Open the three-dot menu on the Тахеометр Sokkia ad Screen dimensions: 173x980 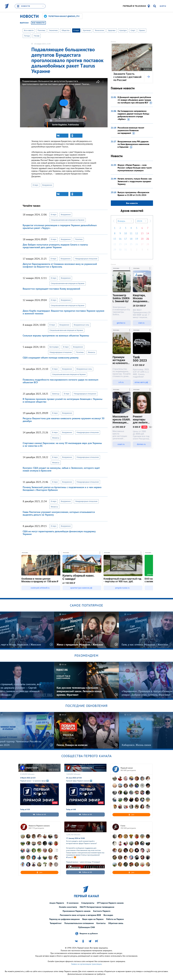(x=130, y=269)
